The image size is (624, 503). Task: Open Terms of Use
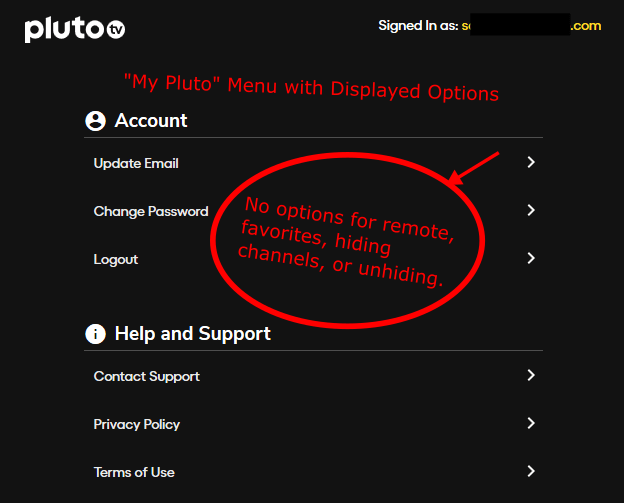point(314,472)
